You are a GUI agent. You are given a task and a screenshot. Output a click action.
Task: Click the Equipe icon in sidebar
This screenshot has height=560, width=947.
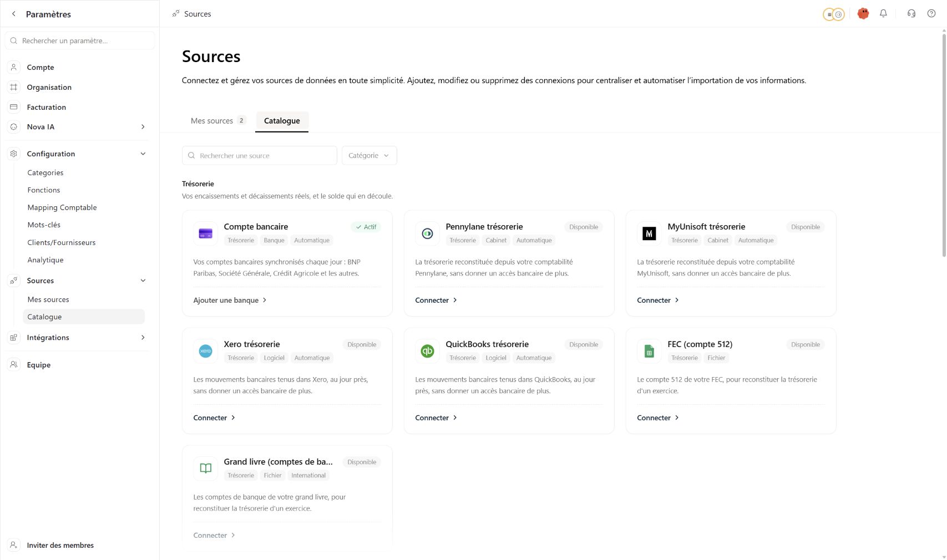tap(14, 365)
